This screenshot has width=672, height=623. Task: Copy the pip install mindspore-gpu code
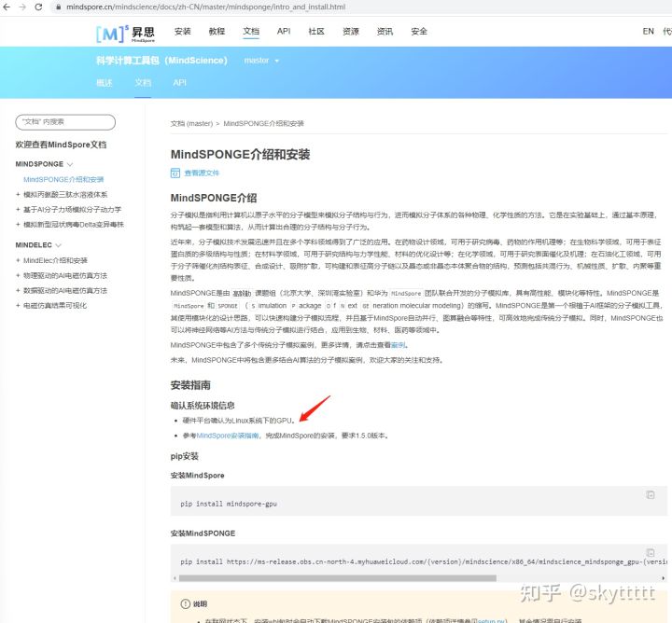651,494
